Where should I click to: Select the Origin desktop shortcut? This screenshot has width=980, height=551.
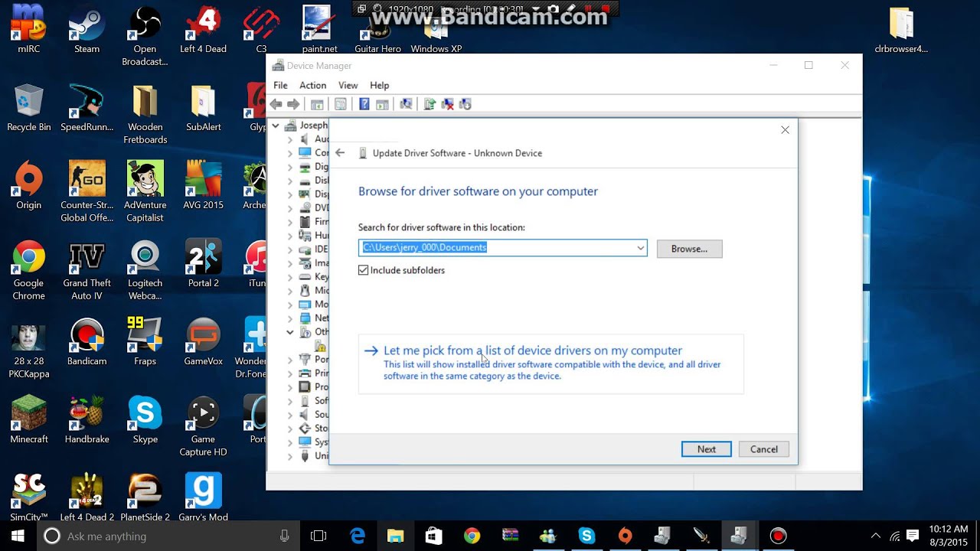pyautogui.click(x=28, y=185)
